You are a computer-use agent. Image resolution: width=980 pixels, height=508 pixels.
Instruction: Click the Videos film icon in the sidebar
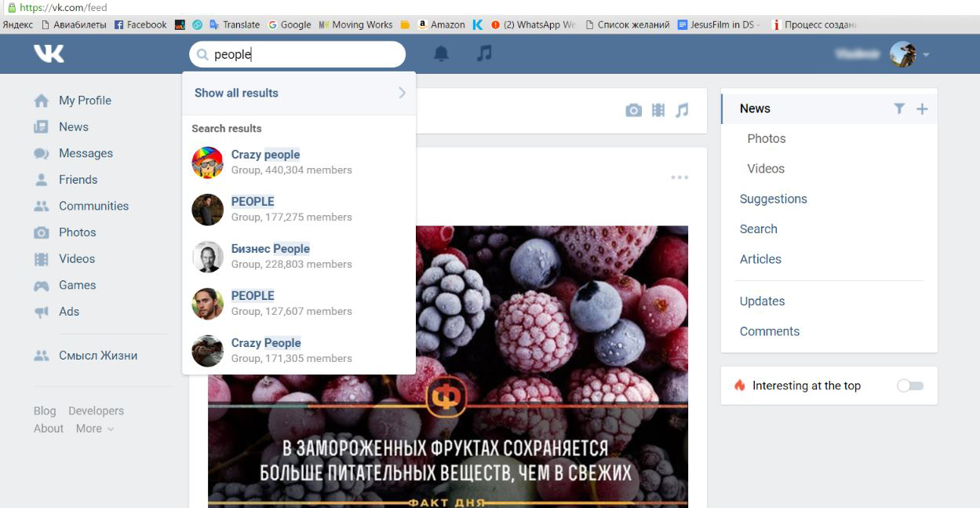click(42, 259)
